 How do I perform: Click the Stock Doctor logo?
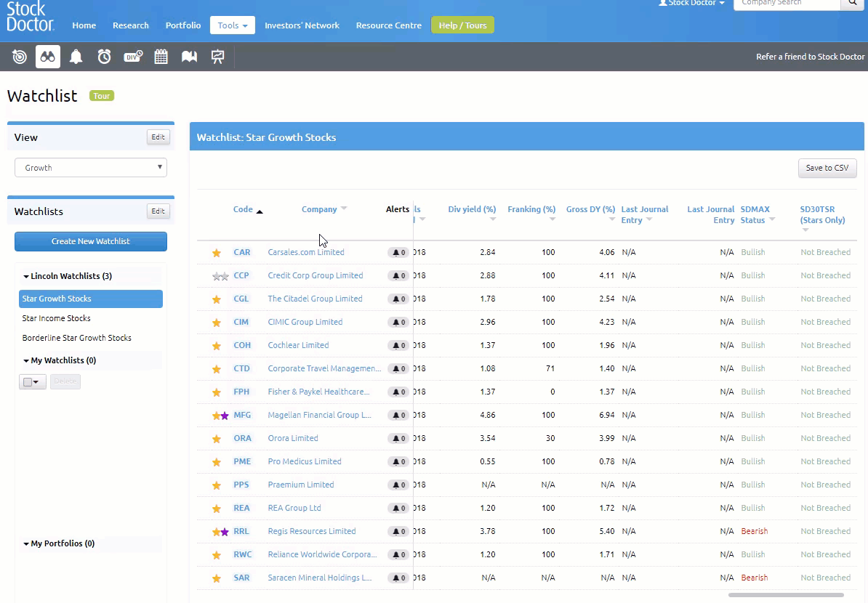tap(31, 15)
